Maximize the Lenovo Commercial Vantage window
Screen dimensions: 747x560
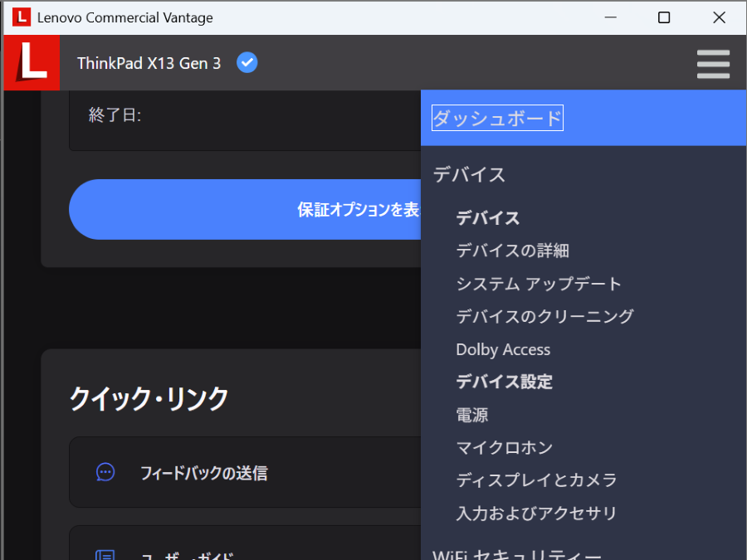click(664, 17)
